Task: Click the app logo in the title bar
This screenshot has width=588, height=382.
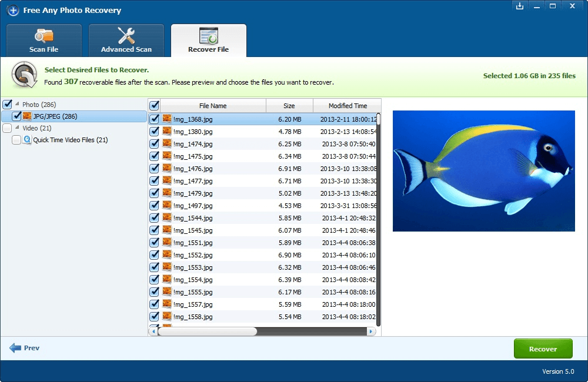Action: click(x=12, y=10)
